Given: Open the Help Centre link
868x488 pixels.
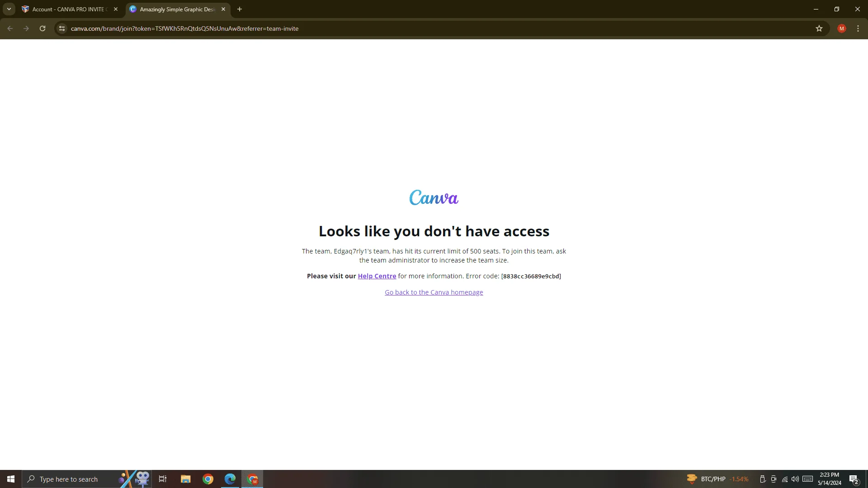Looking at the screenshot, I should click(x=377, y=276).
